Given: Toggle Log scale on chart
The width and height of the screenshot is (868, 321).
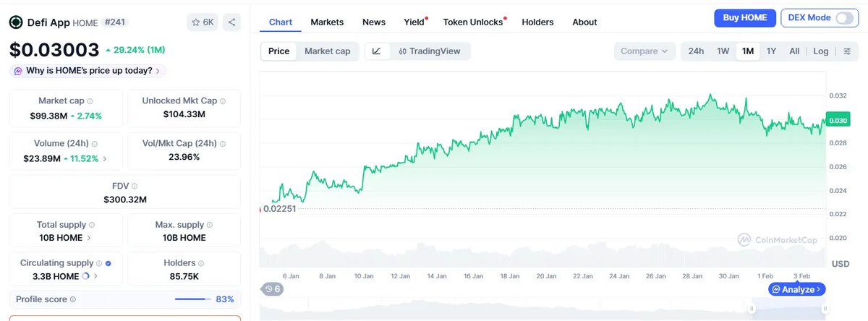Looking at the screenshot, I should click(x=821, y=51).
